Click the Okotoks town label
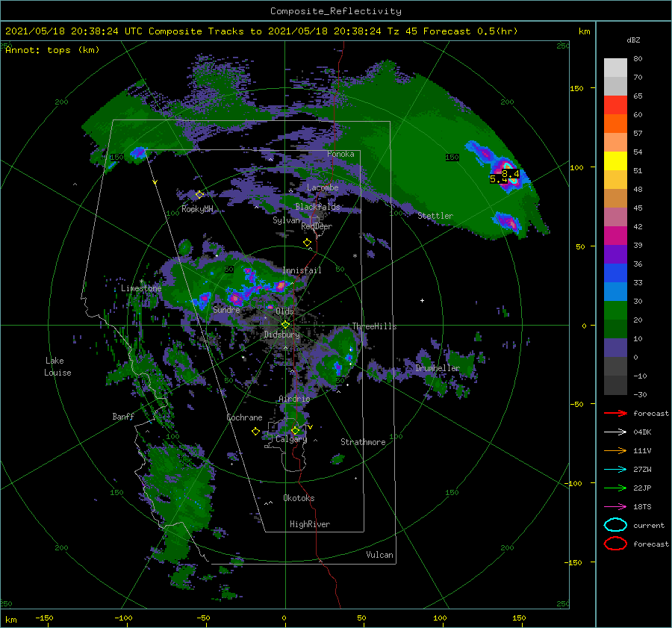672x628 pixels. point(299,498)
